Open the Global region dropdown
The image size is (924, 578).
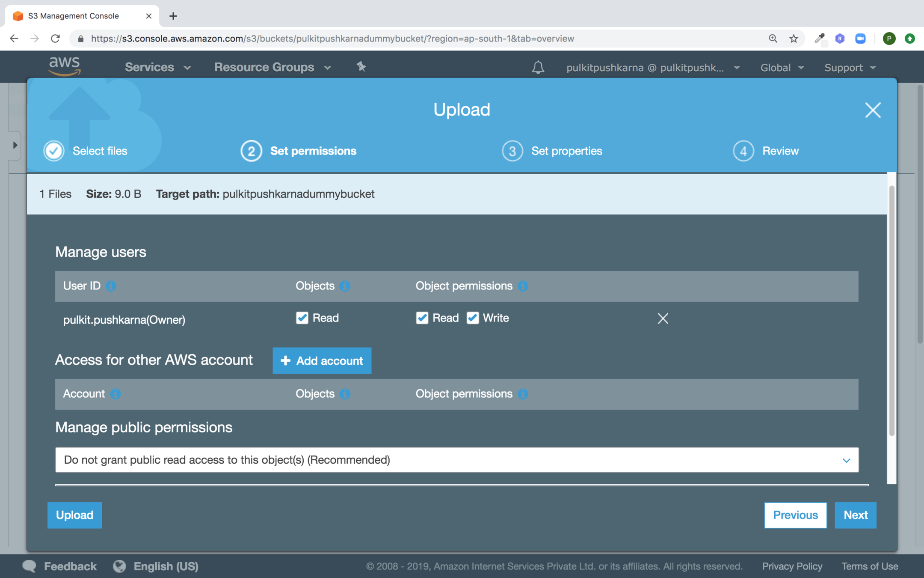(x=782, y=68)
